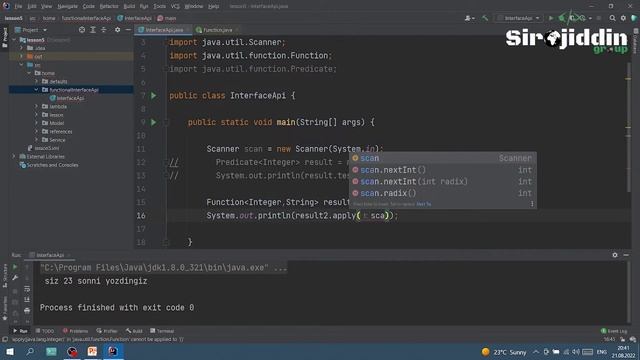Open the TODO tool window tab
The width and height of the screenshot is (640, 360).
coord(45,331)
